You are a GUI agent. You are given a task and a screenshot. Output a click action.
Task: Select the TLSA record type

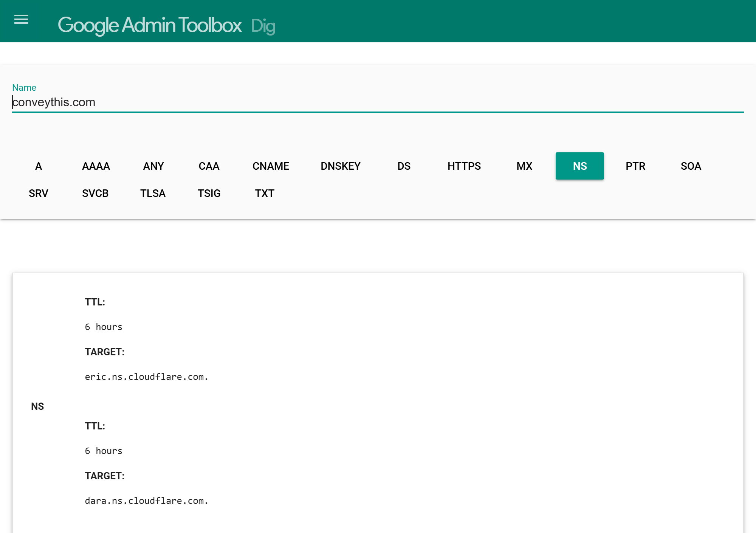tap(153, 193)
